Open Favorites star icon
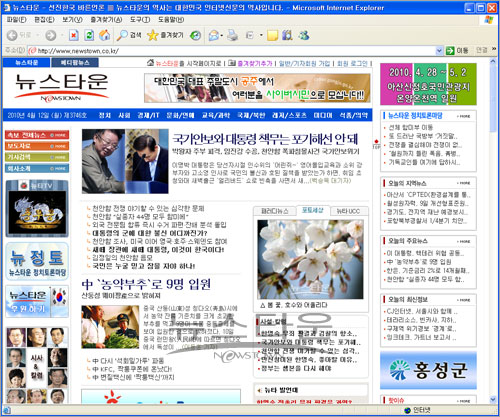This screenshot has height=417, width=500. (153, 35)
